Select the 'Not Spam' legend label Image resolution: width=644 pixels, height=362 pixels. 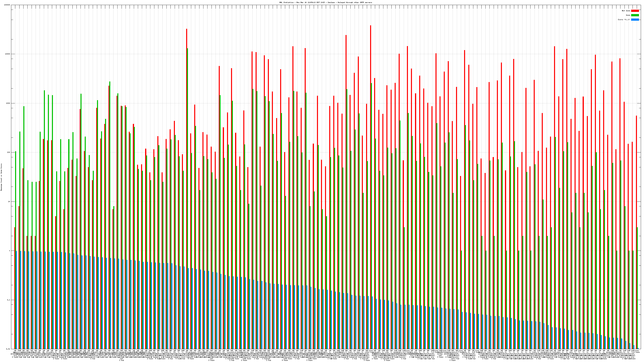(x=626, y=11)
